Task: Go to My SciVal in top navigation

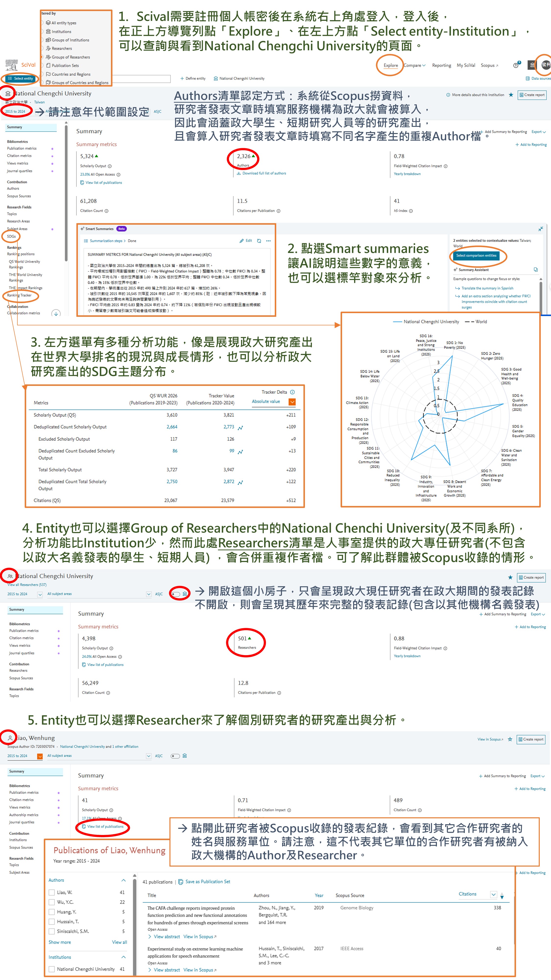Action: click(x=466, y=65)
